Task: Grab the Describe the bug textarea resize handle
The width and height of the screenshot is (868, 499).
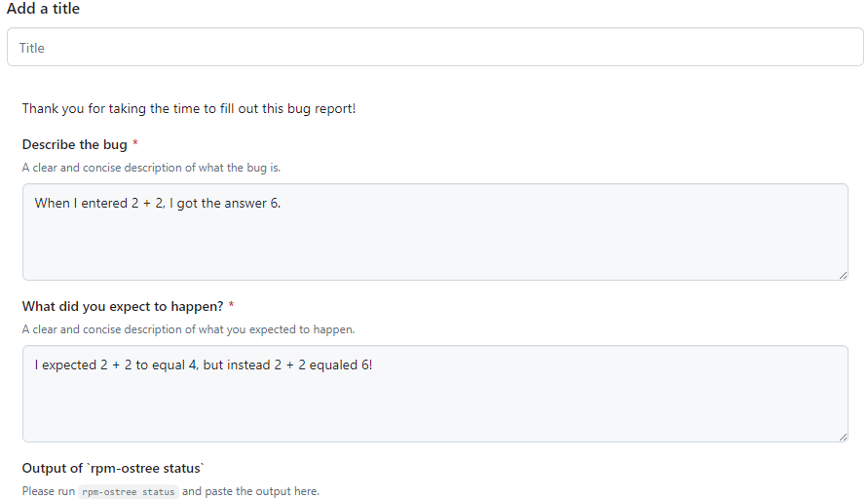Action: pyautogui.click(x=843, y=275)
